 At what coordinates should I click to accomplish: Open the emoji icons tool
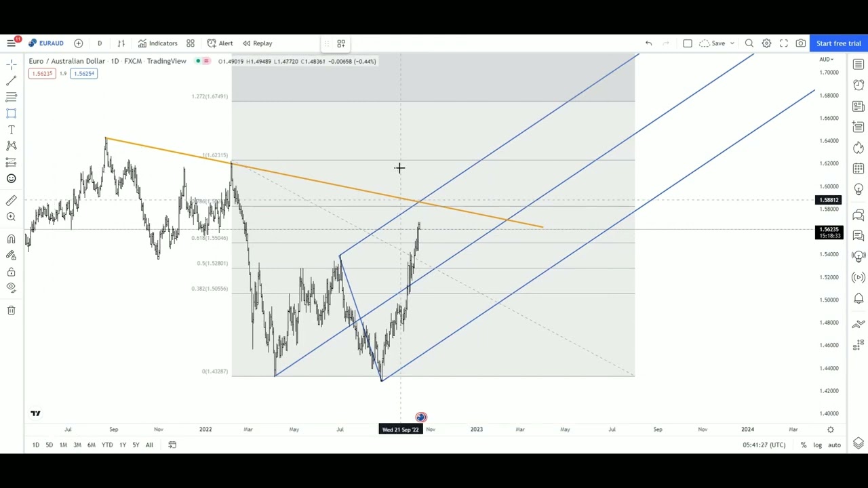pyautogui.click(x=12, y=179)
